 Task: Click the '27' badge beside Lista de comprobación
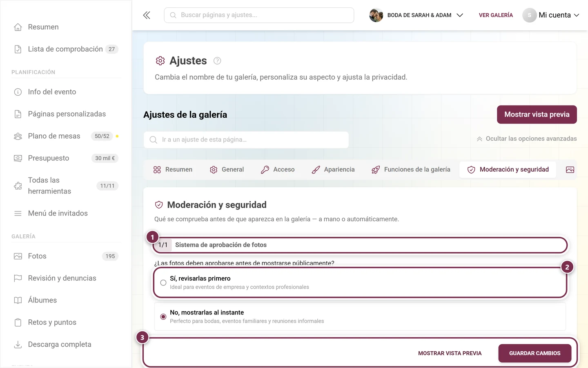[112, 49]
